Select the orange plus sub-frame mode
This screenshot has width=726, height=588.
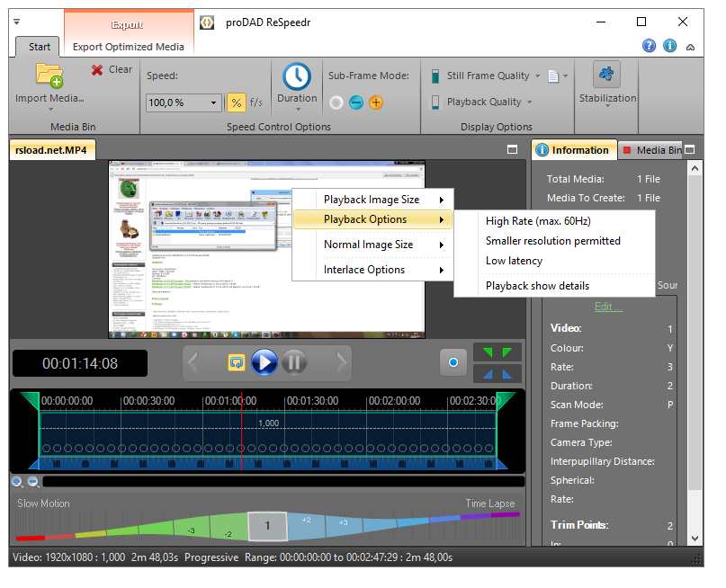[376, 102]
